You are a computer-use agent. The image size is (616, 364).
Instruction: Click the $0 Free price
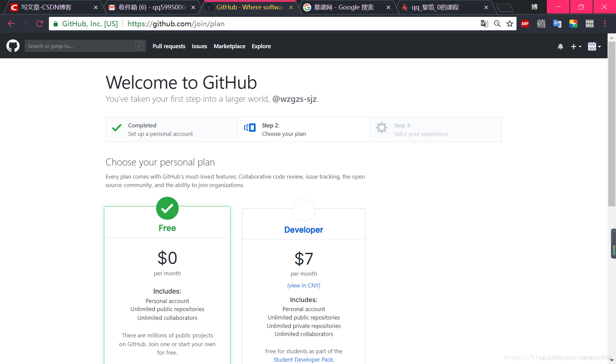(167, 258)
